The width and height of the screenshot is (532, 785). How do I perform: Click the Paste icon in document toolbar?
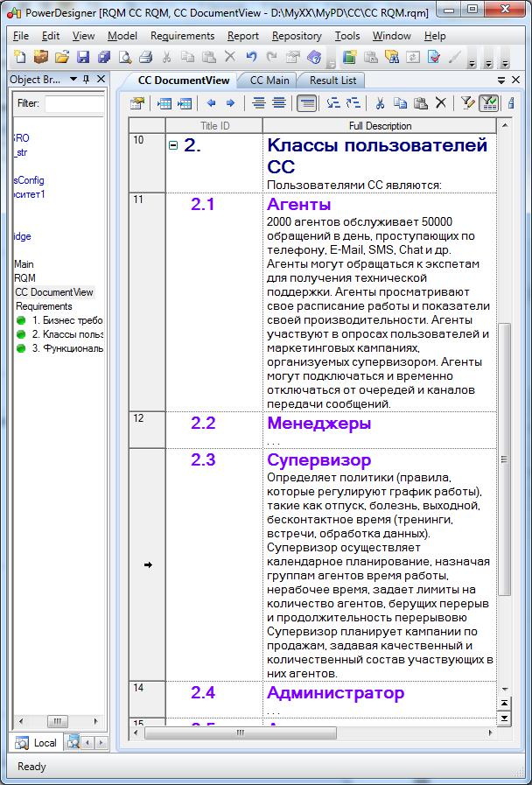pos(422,103)
